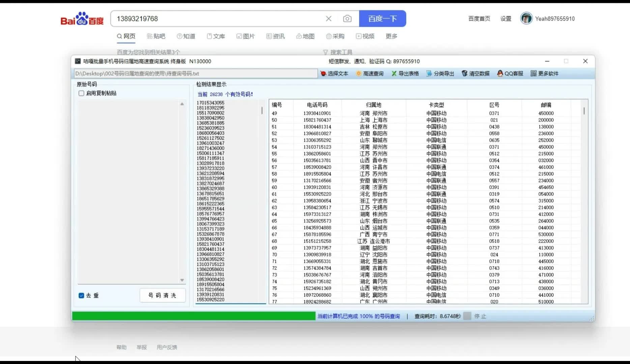The height and width of the screenshot is (364, 630).
Task: Open Baidu 设置 link
Action: tap(506, 19)
